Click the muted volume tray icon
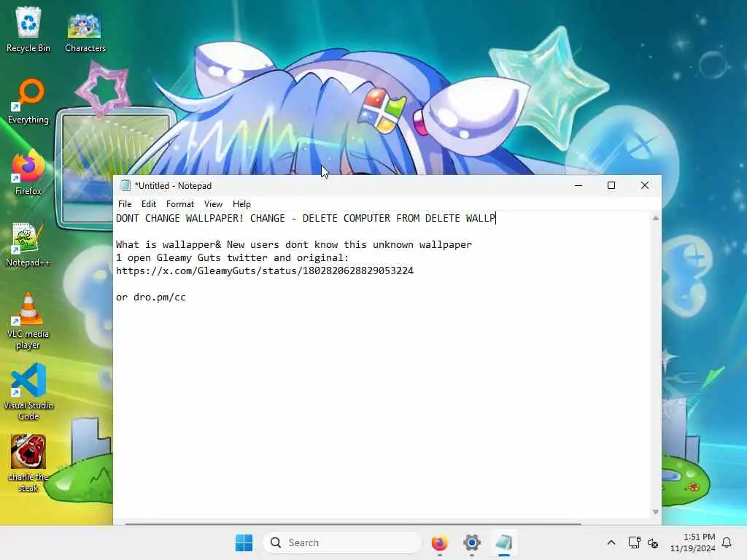 (x=653, y=542)
